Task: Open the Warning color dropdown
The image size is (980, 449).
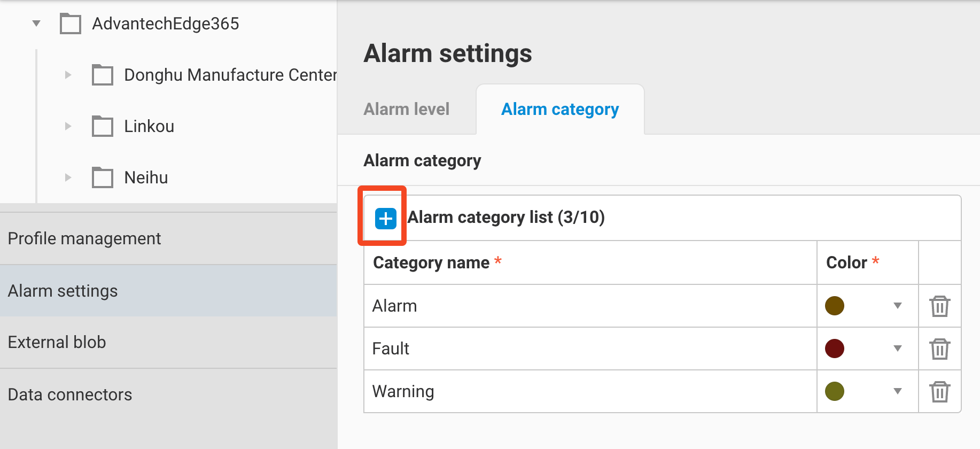Action: 897,391
